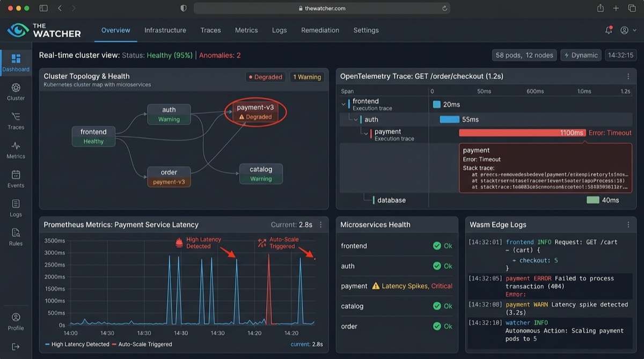Screen dimensions: 644x359
Task: Open the Cluster sidebar icon
Action: (x=16, y=87)
